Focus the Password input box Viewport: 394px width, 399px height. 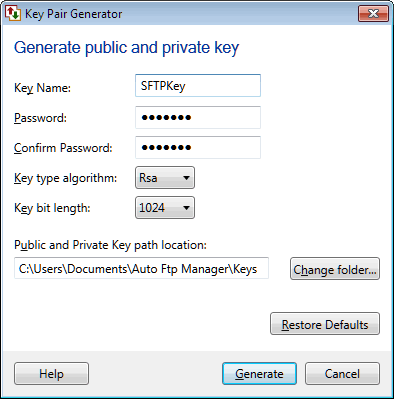pyautogui.click(x=198, y=117)
